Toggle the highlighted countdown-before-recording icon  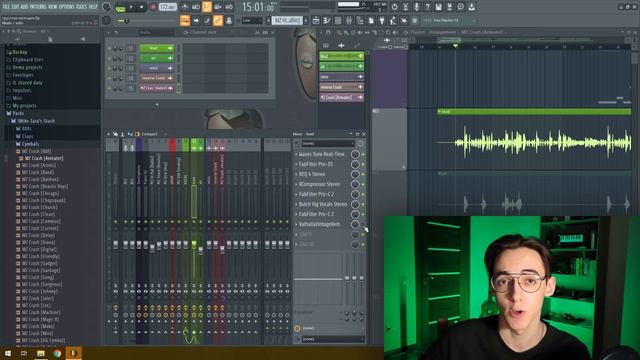point(207,7)
